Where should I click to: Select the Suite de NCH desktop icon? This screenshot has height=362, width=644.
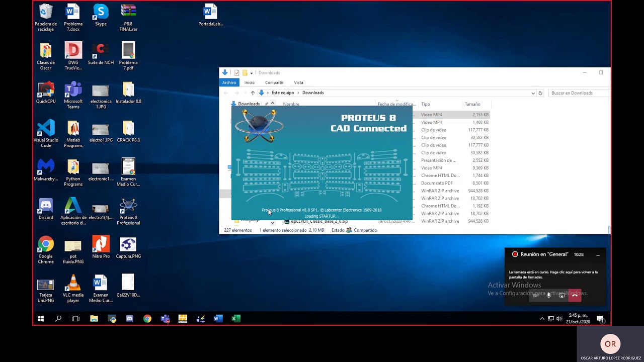pyautogui.click(x=101, y=54)
